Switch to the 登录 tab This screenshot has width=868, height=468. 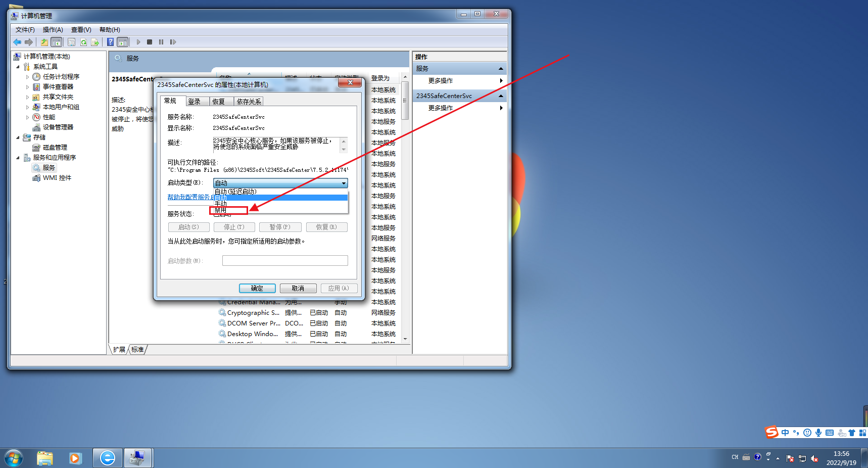click(196, 102)
